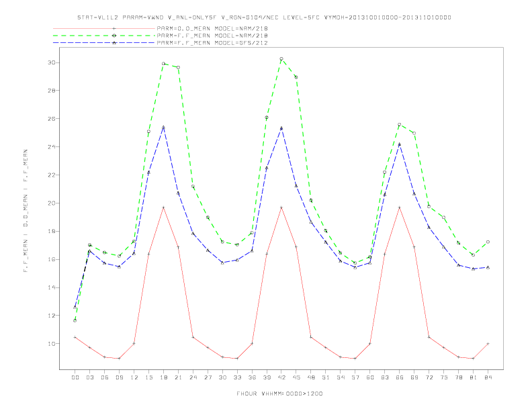532x411 pixels.
Task: Click the green NAM peak marker at hour 42
Action: [x=281, y=59]
